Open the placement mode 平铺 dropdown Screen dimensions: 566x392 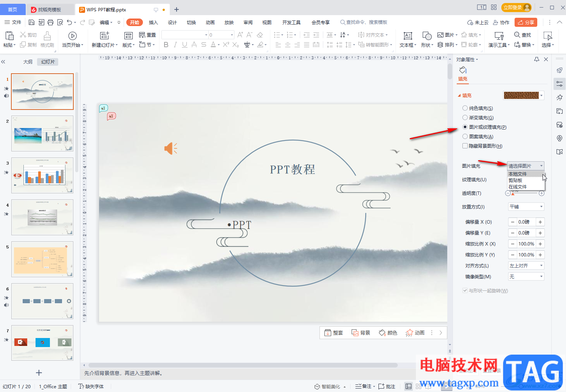526,207
